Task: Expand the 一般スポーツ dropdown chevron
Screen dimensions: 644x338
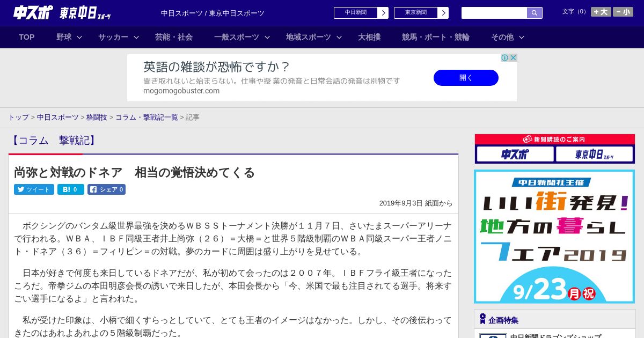Action: coord(267,37)
